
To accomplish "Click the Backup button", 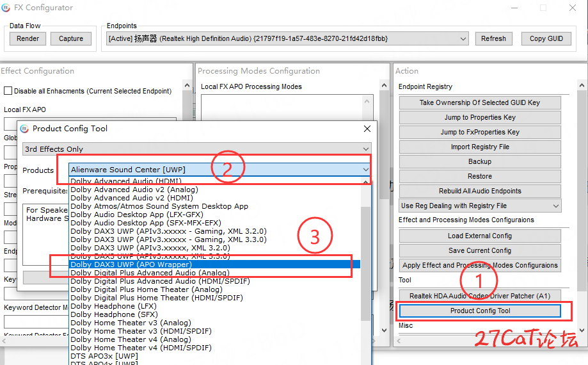I will click(x=480, y=161).
